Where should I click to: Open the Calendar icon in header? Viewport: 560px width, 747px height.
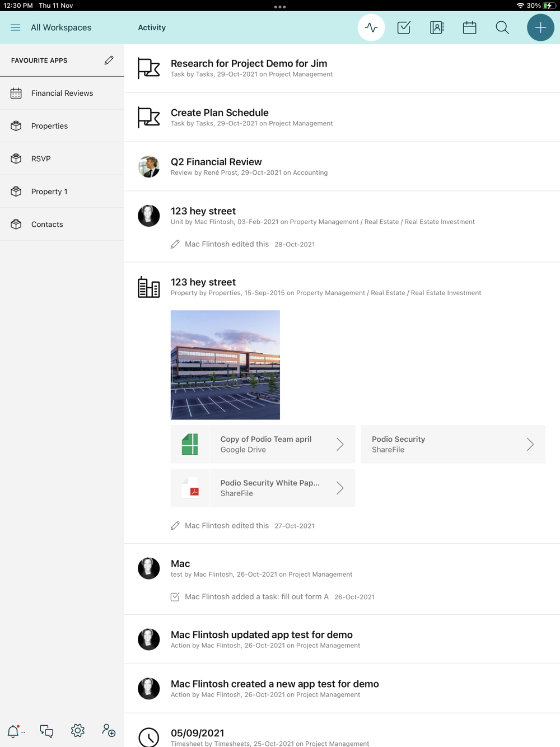tap(469, 27)
